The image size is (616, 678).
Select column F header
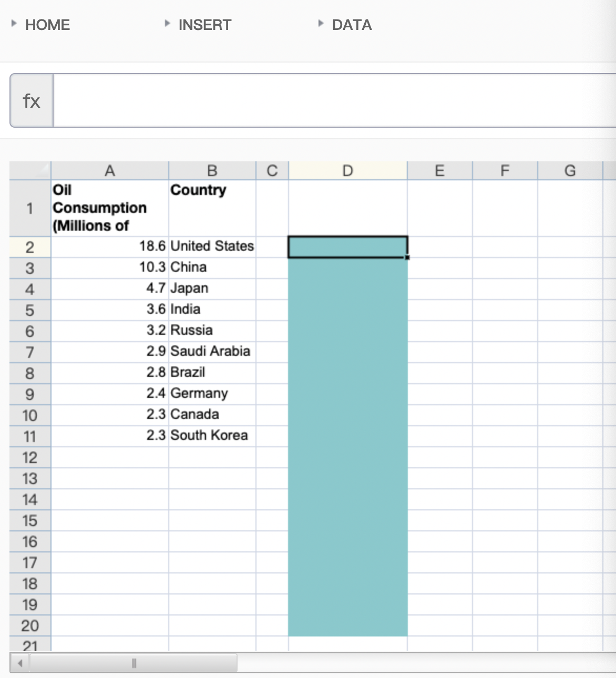click(x=505, y=171)
